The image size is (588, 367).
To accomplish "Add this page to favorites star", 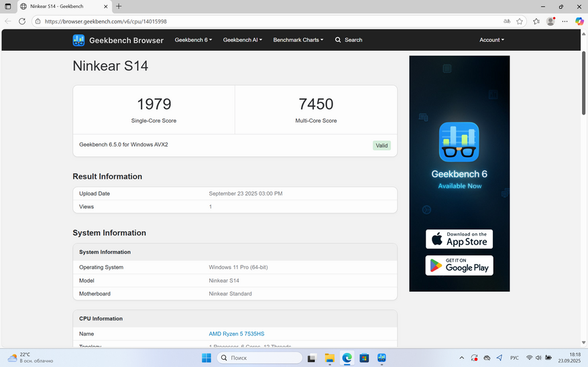I will coord(520,21).
